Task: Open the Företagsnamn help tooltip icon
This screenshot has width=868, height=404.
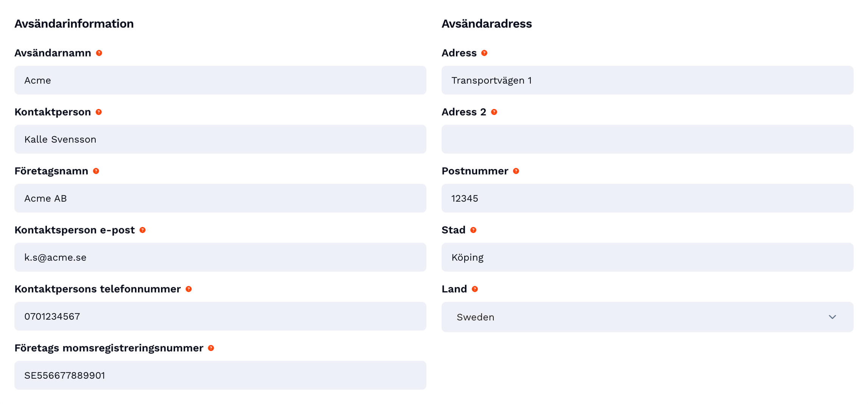Action: pos(96,171)
